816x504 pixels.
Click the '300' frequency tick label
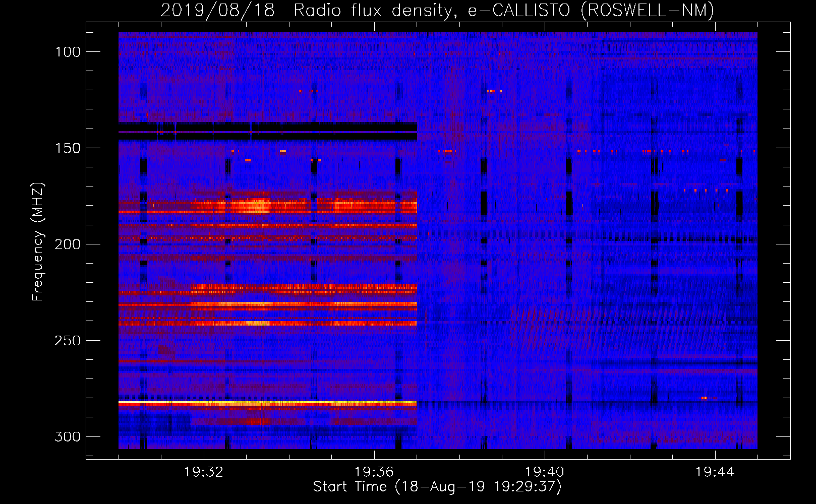click(x=68, y=436)
